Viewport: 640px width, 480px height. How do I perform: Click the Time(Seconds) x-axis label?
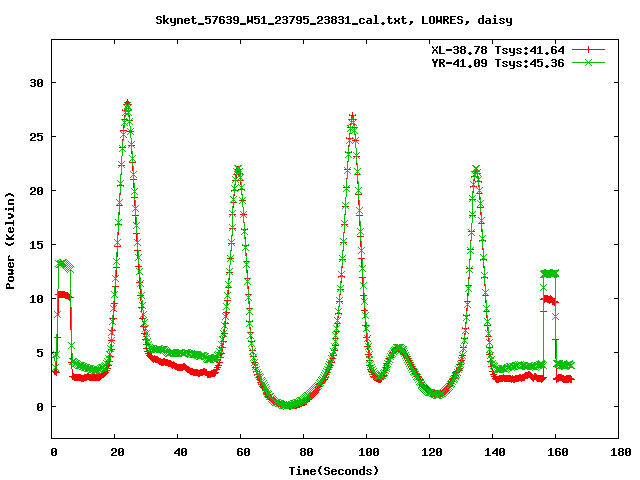click(x=334, y=471)
